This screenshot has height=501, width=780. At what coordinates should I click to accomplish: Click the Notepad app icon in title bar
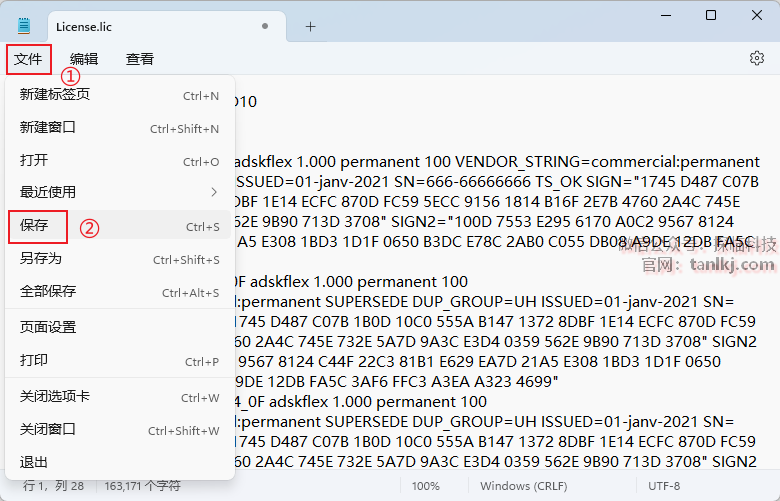coord(23,25)
